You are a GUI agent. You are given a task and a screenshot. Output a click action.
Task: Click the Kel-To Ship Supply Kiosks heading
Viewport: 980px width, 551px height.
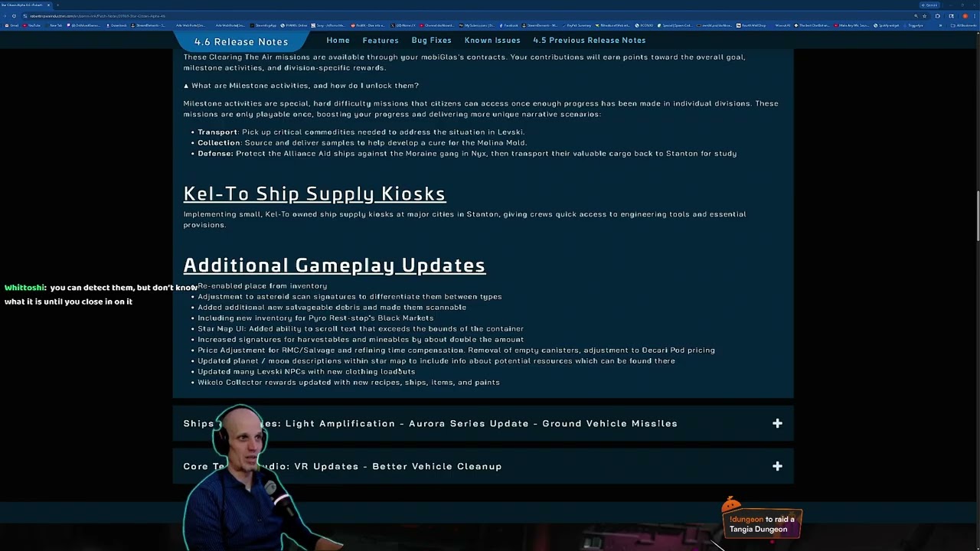314,194
